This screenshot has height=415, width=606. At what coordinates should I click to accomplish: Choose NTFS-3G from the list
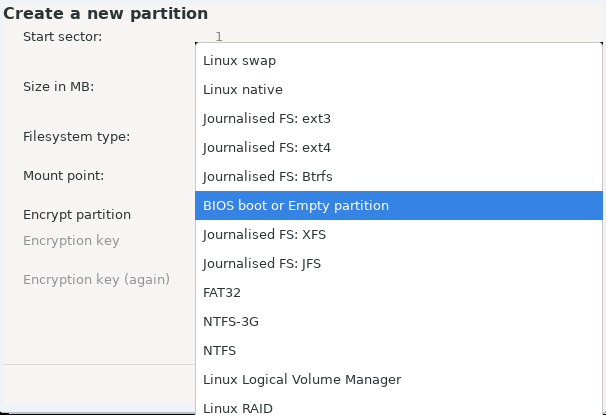(x=399, y=321)
